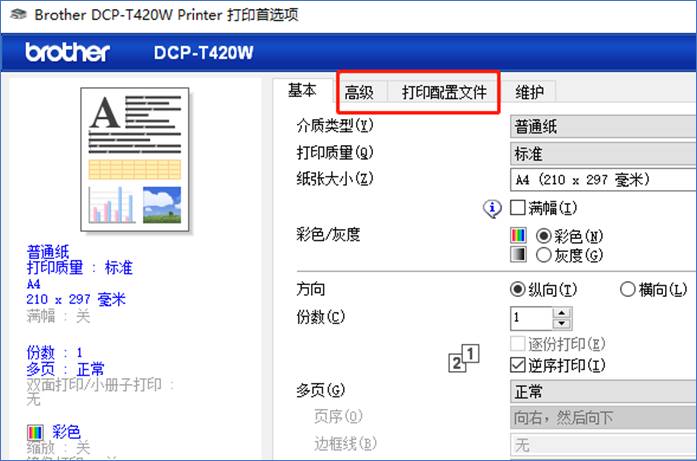The height and width of the screenshot is (461, 697).
Task: Click the 份数 copies input field
Action: [x=532, y=318]
